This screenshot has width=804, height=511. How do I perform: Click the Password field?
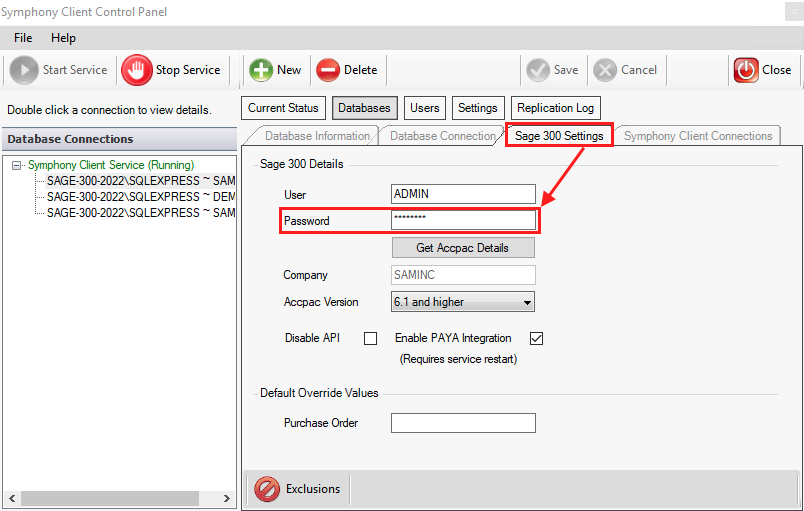pyautogui.click(x=462, y=220)
